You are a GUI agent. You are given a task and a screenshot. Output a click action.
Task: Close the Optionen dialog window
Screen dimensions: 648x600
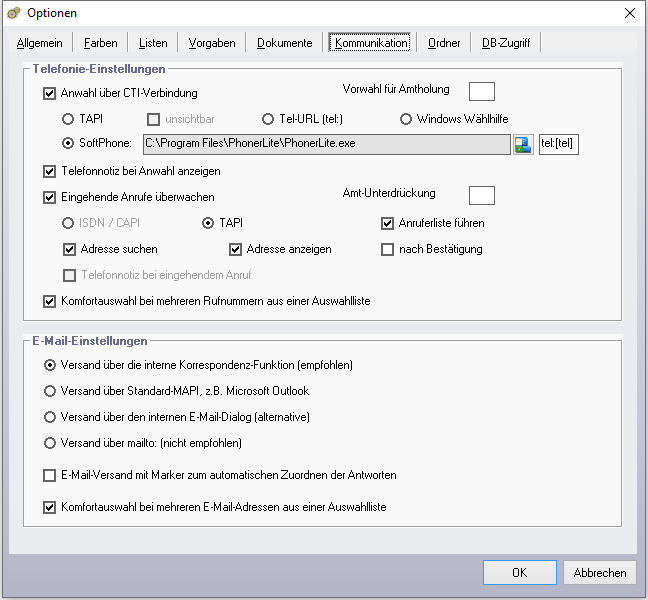[x=629, y=13]
